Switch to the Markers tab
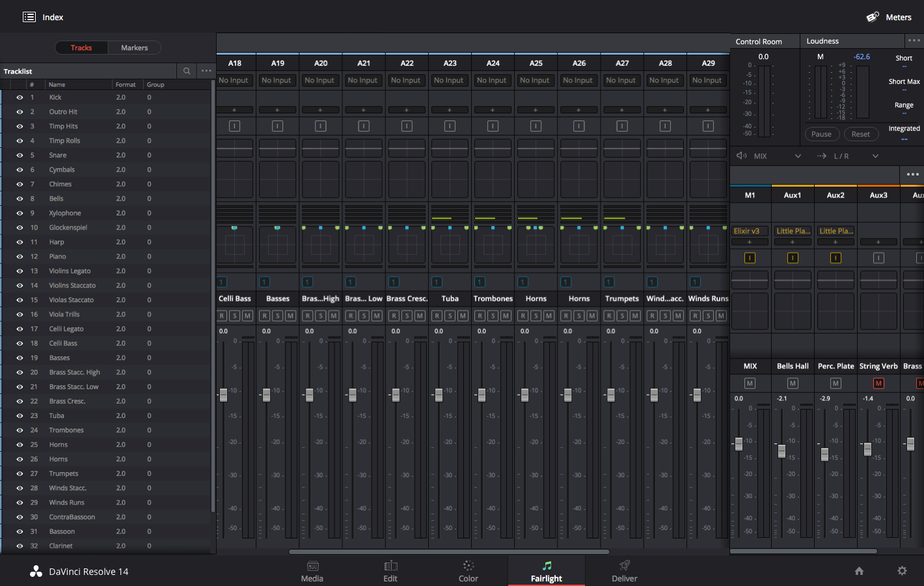This screenshot has height=586, width=924. point(134,48)
